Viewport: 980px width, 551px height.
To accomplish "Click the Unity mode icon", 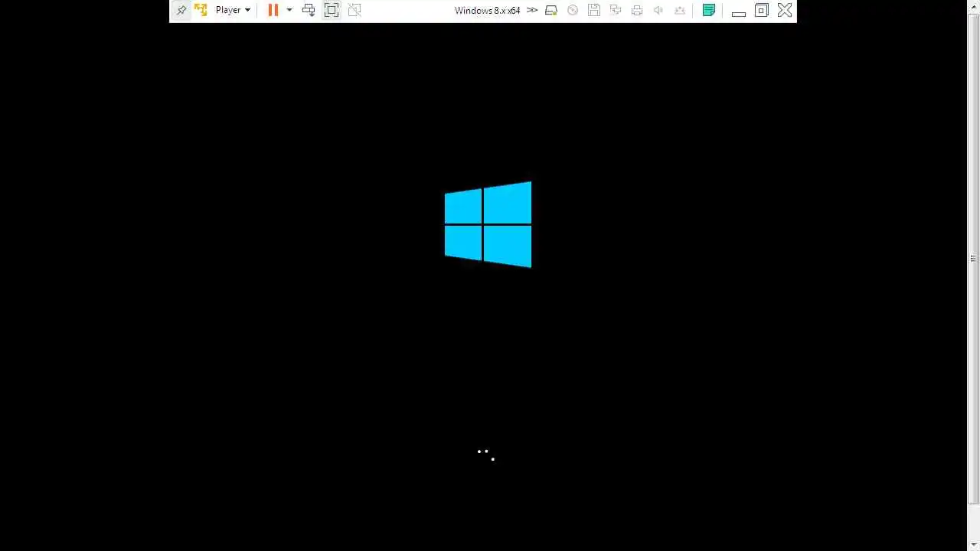I will pyautogui.click(x=354, y=10).
